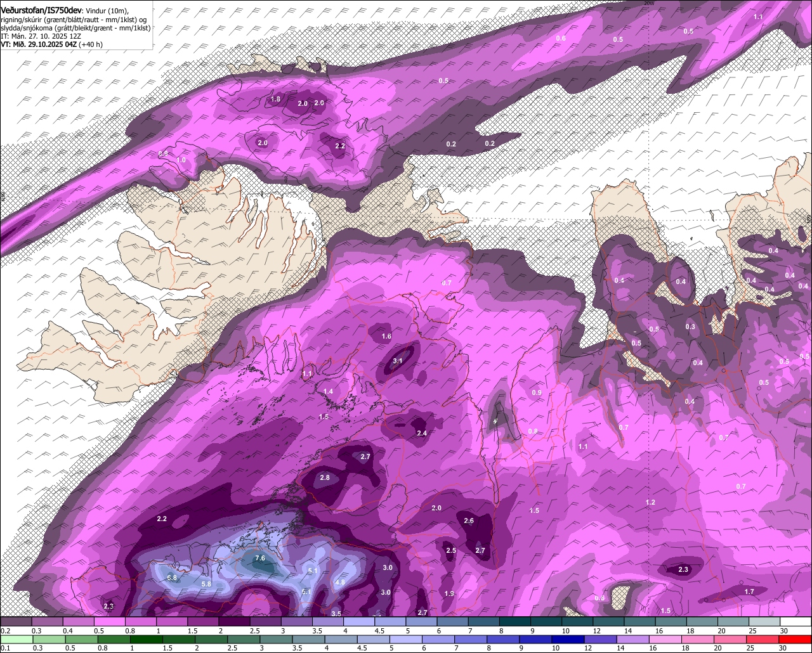The height and width of the screenshot is (653, 812).
Task: Click the 5.8 value on the map
Action: (x=206, y=584)
